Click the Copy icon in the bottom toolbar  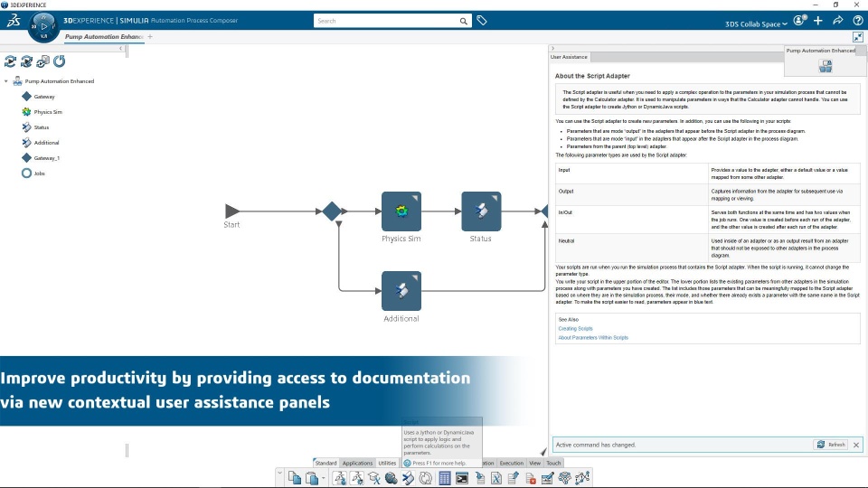click(295, 477)
